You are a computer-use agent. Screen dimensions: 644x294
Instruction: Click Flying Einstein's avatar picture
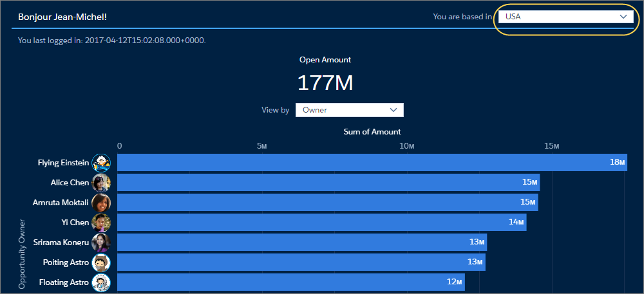[x=101, y=163]
